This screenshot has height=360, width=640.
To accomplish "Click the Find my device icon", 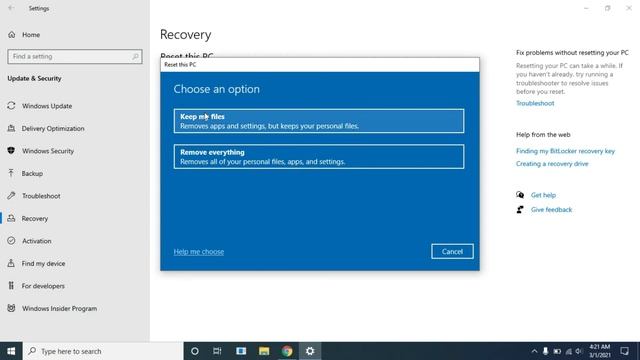I will 11,263.
